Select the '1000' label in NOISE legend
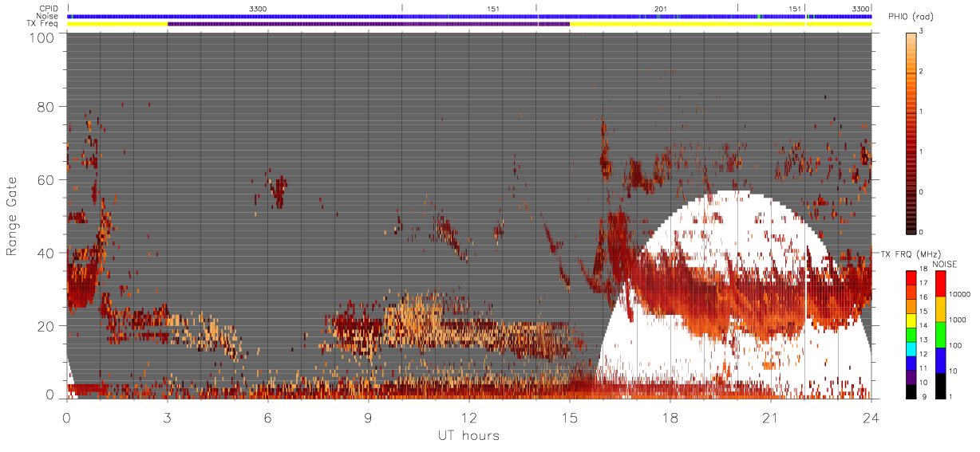 (x=958, y=321)
